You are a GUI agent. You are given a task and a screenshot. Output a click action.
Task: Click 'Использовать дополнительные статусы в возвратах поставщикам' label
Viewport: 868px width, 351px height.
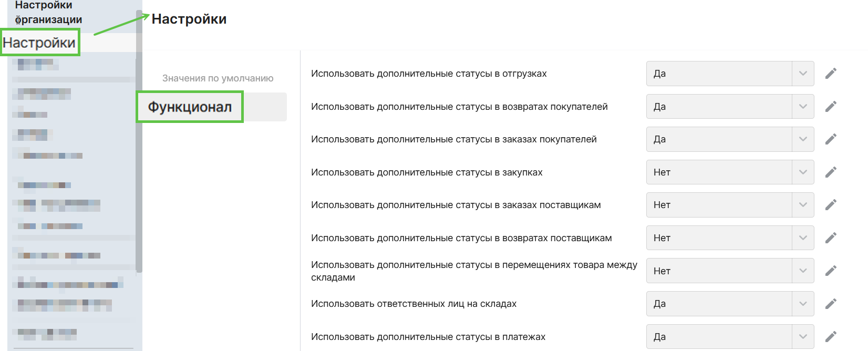(x=461, y=238)
